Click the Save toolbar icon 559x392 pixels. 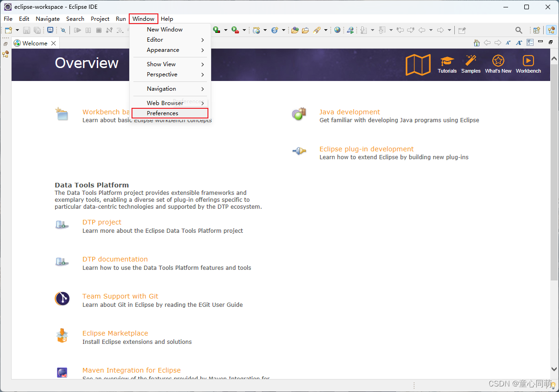click(x=26, y=30)
